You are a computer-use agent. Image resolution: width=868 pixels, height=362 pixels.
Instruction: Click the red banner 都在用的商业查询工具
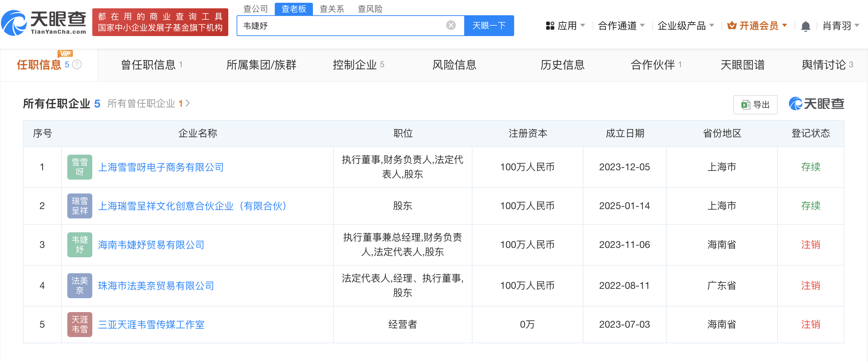point(160,22)
